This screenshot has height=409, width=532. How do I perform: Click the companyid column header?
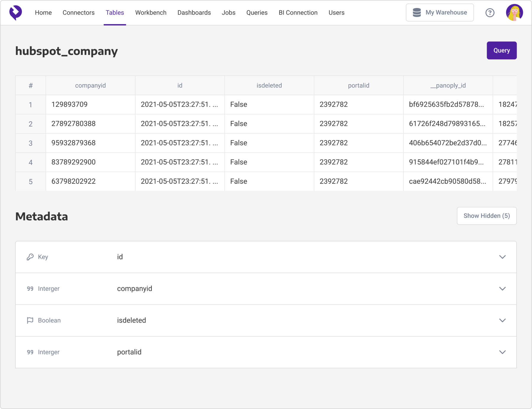coord(90,85)
